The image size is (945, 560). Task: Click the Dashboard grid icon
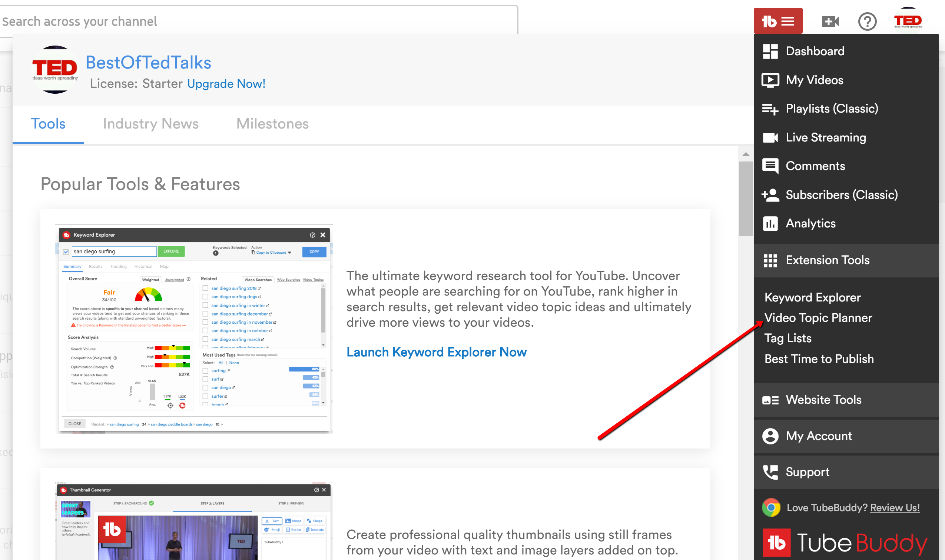tap(770, 51)
